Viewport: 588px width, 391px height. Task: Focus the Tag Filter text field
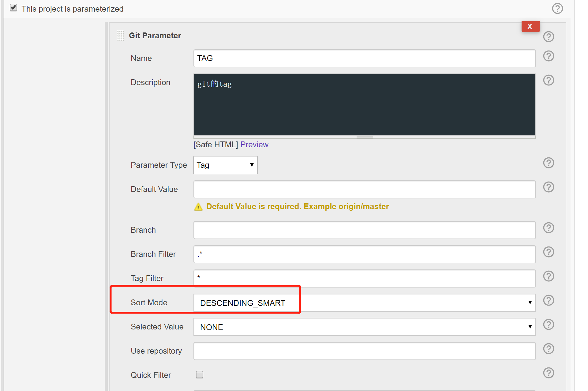[x=364, y=278]
